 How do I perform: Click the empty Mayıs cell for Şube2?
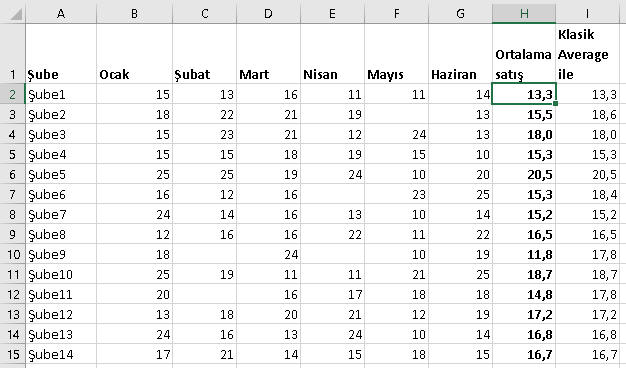[396, 115]
